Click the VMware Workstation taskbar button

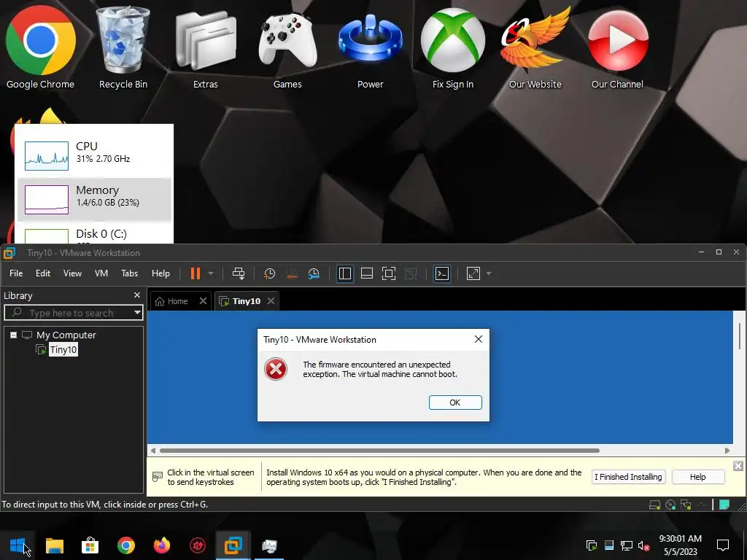coord(233,545)
